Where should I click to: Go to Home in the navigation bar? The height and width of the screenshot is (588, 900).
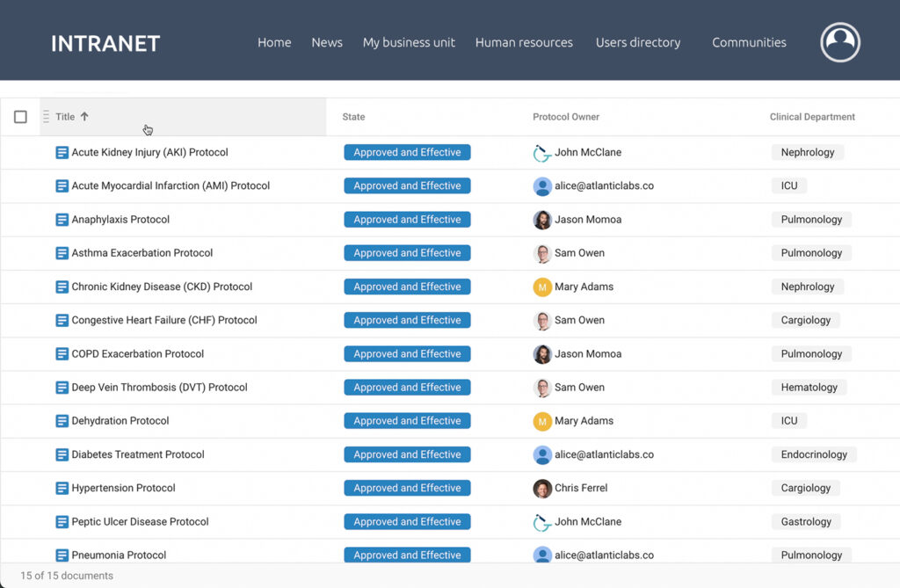(x=274, y=42)
